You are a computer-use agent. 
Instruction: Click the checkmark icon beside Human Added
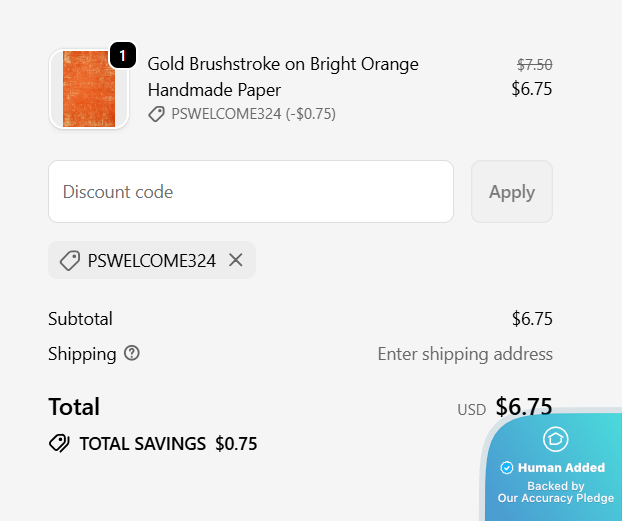[506, 467]
